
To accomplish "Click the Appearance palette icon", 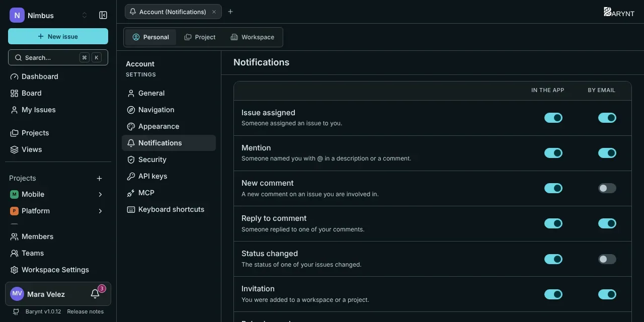I will pyautogui.click(x=131, y=126).
